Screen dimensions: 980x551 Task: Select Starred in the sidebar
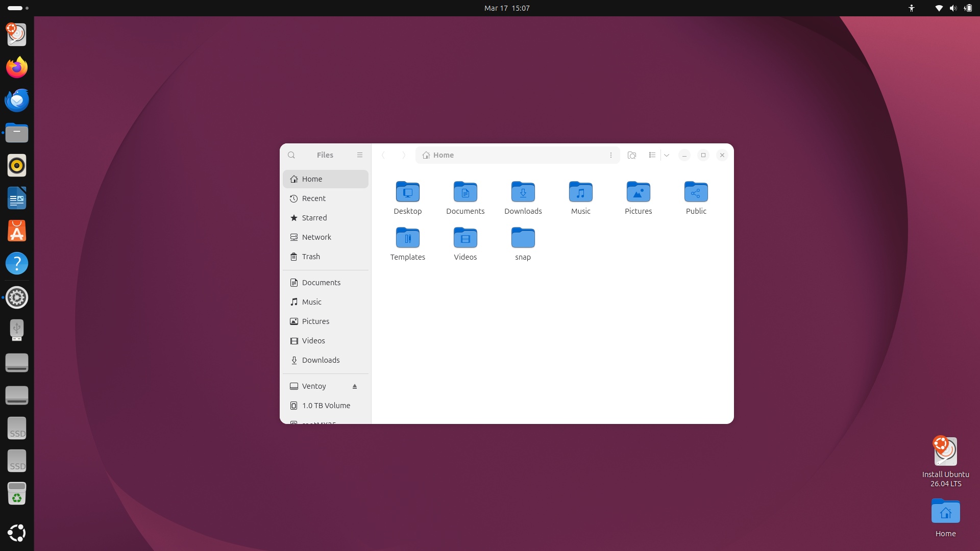[314, 218]
